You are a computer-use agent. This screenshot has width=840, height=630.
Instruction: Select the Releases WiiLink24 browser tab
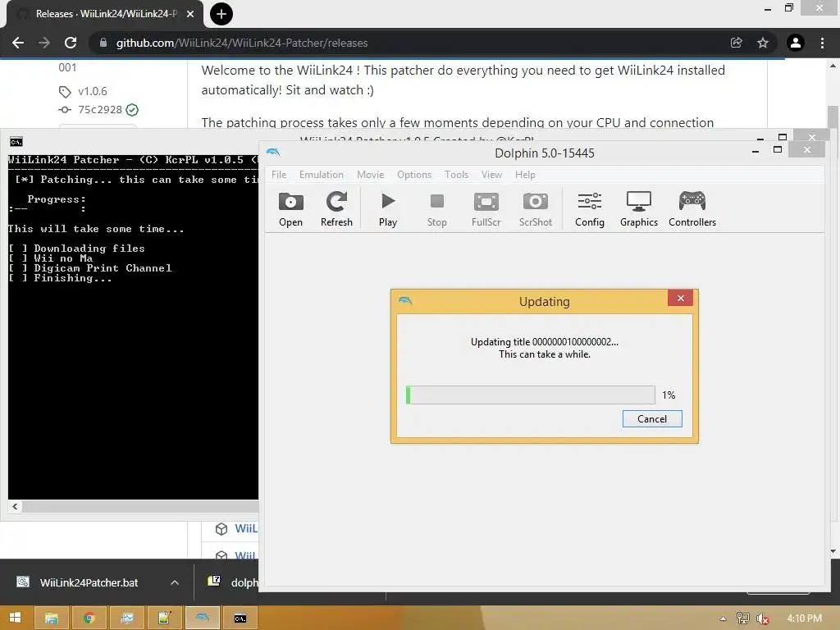[x=104, y=14]
